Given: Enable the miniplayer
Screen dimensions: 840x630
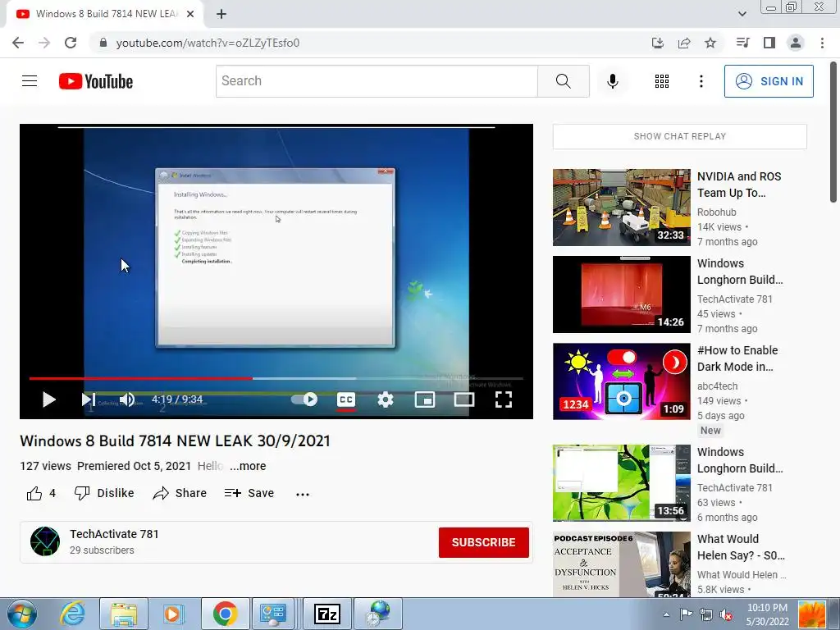Looking at the screenshot, I should tap(425, 399).
